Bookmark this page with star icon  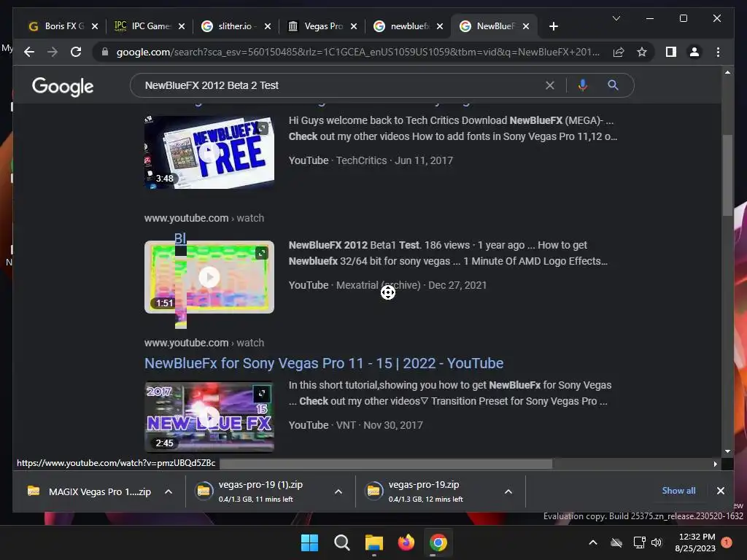[642, 52]
